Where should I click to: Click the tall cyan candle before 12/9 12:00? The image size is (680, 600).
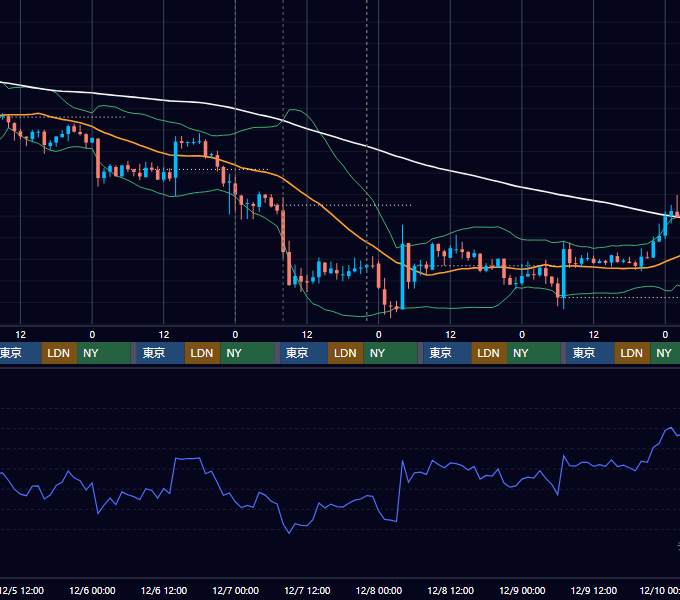pyautogui.click(x=564, y=274)
